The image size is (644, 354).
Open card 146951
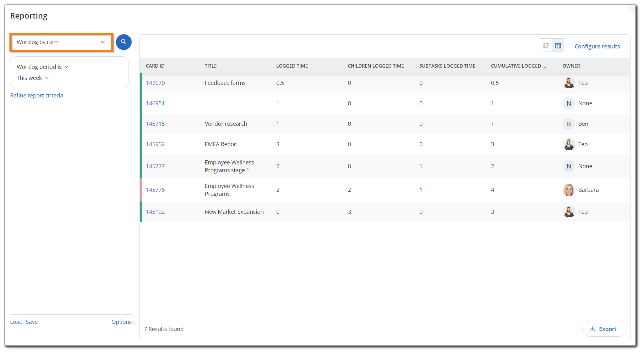[155, 103]
